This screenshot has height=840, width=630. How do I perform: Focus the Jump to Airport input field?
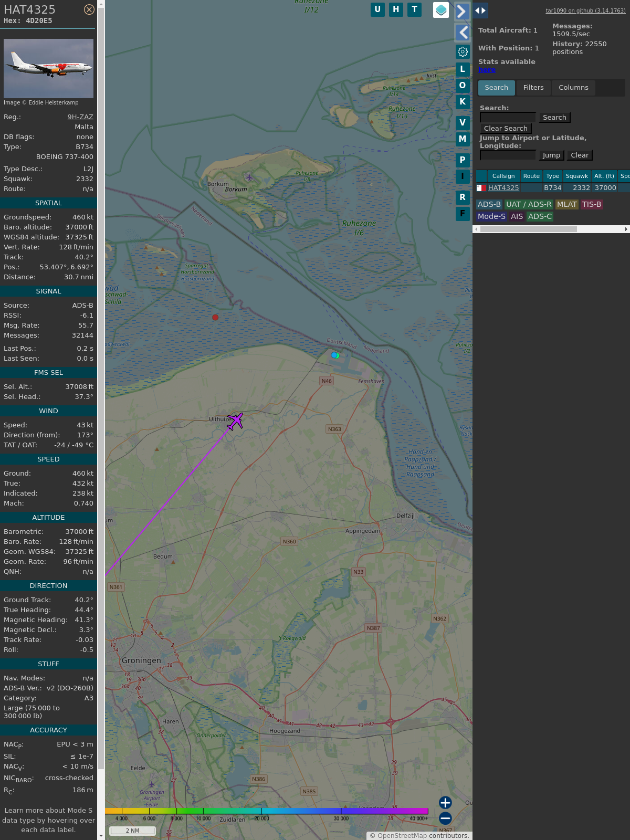[508, 155]
